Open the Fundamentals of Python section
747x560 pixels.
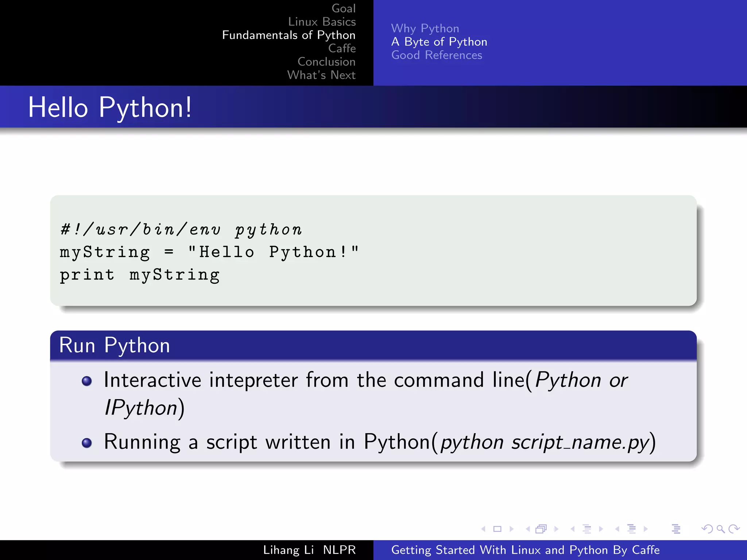point(289,35)
